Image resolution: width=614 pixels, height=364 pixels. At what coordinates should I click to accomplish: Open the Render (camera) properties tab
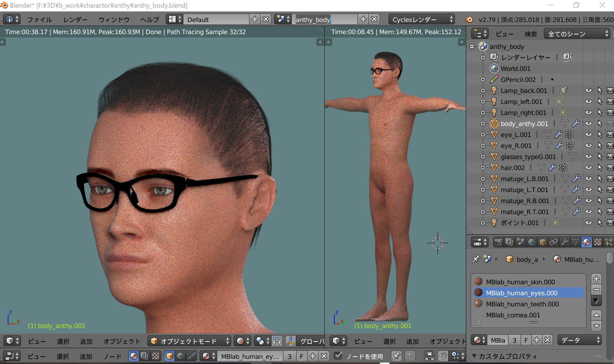pyautogui.click(x=498, y=242)
